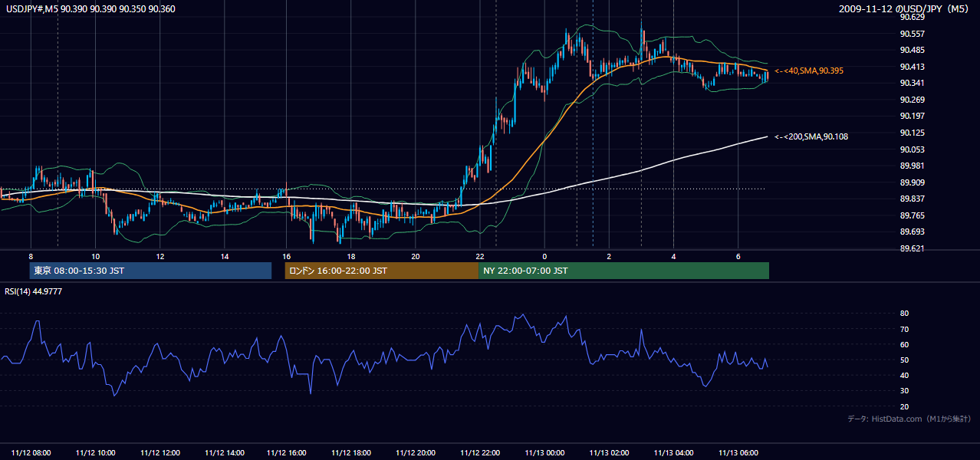Viewport: 980px width, 460px height.
Task: Click the 90.413 price axis label
Action: click(x=912, y=67)
